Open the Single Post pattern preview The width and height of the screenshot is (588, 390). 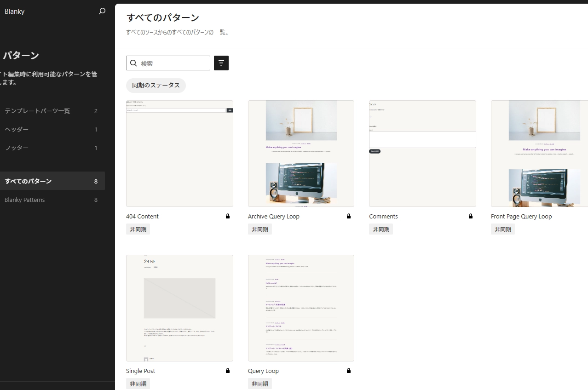[179, 308]
